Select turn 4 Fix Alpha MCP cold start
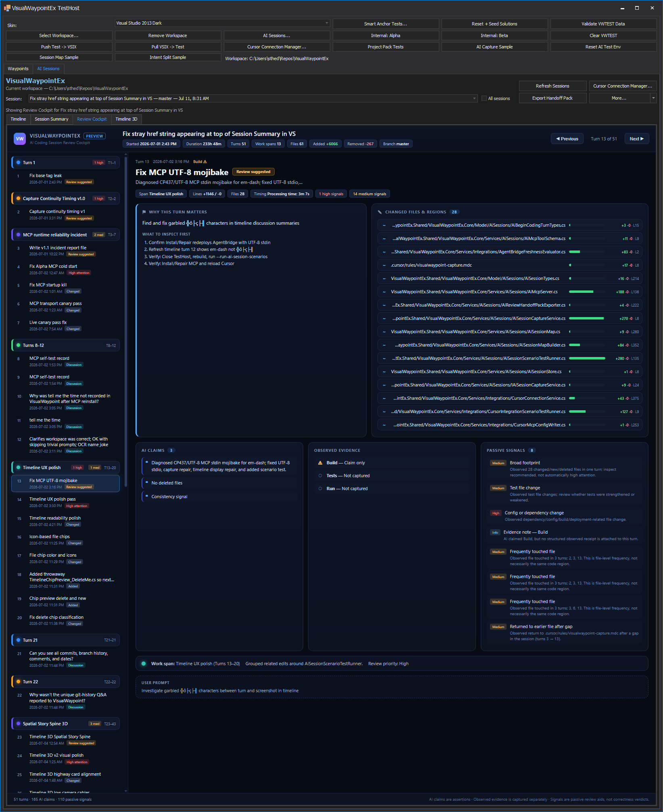This screenshot has width=663, height=812. [66, 269]
